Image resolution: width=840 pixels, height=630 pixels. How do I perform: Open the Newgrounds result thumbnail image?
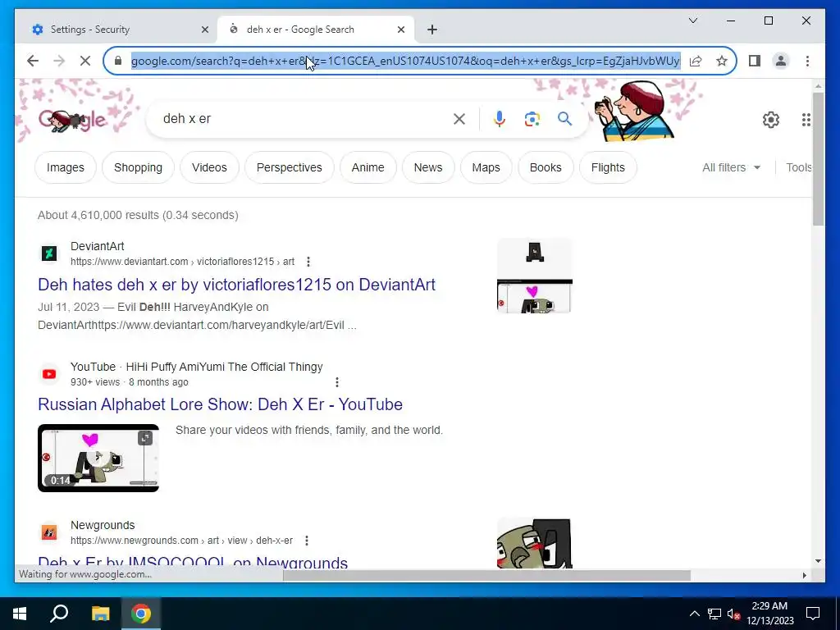pos(535,543)
